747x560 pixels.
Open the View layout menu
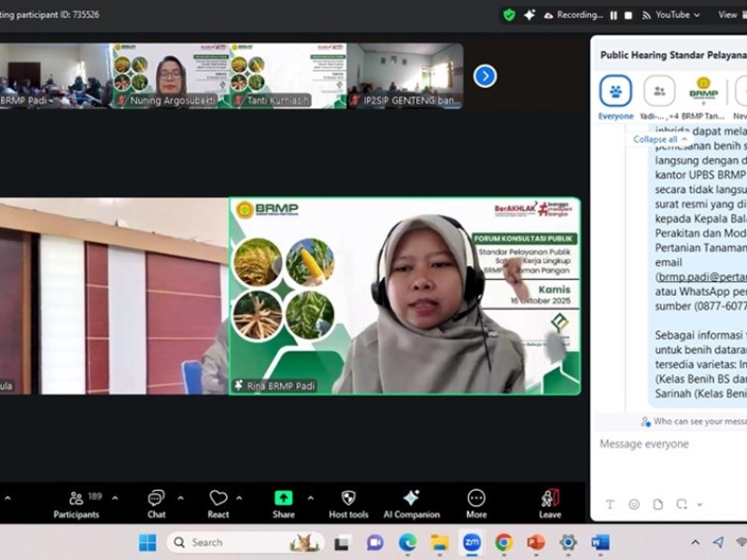(x=727, y=15)
